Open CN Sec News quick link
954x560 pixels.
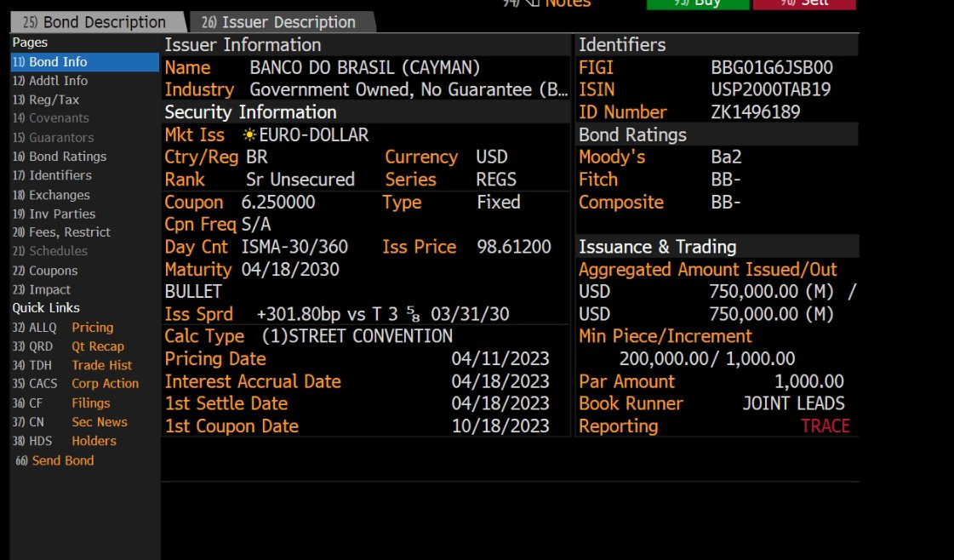point(70,422)
